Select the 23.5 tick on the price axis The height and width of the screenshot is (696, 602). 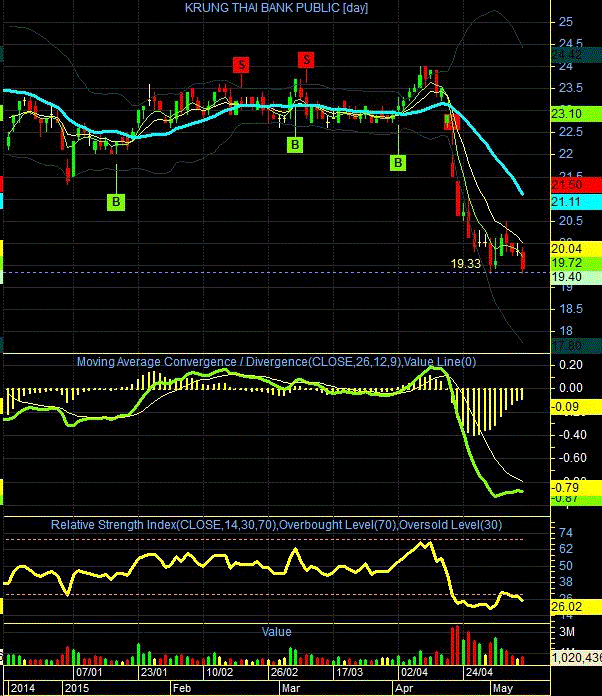(x=571, y=88)
